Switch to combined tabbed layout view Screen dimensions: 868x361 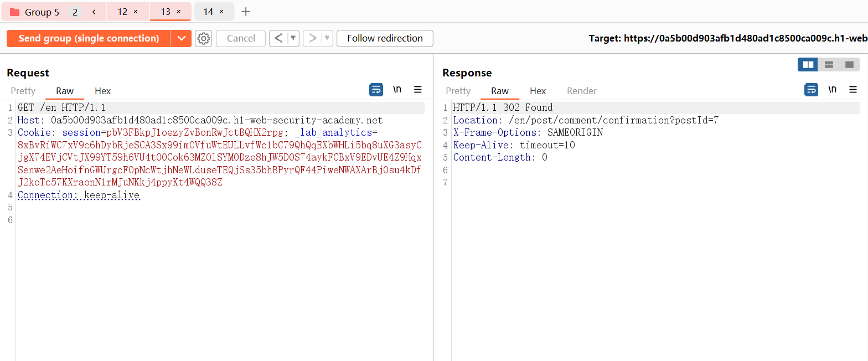pos(849,65)
